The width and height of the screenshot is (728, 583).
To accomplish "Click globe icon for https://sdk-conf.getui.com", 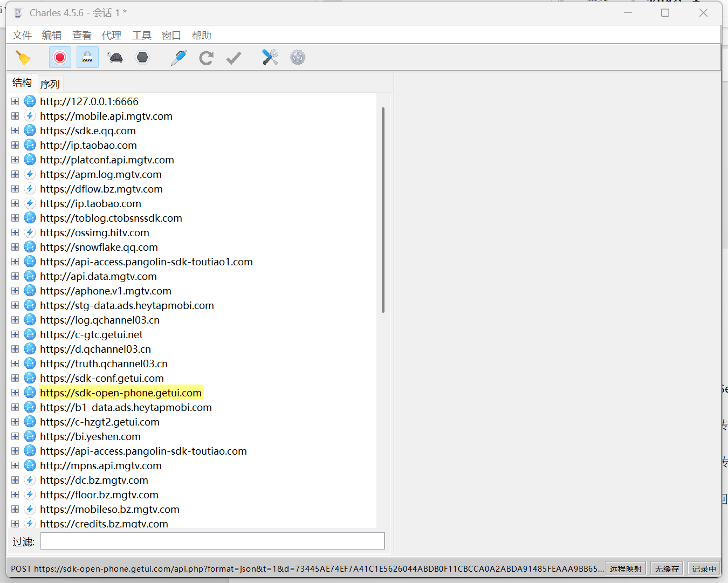I will pyautogui.click(x=30, y=378).
